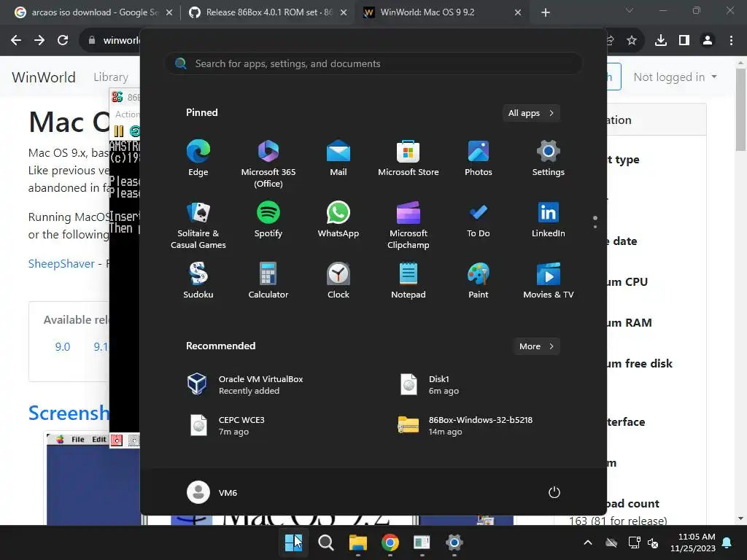Select release 9.0 link
The width and height of the screenshot is (747, 560).
click(x=63, y=346)
